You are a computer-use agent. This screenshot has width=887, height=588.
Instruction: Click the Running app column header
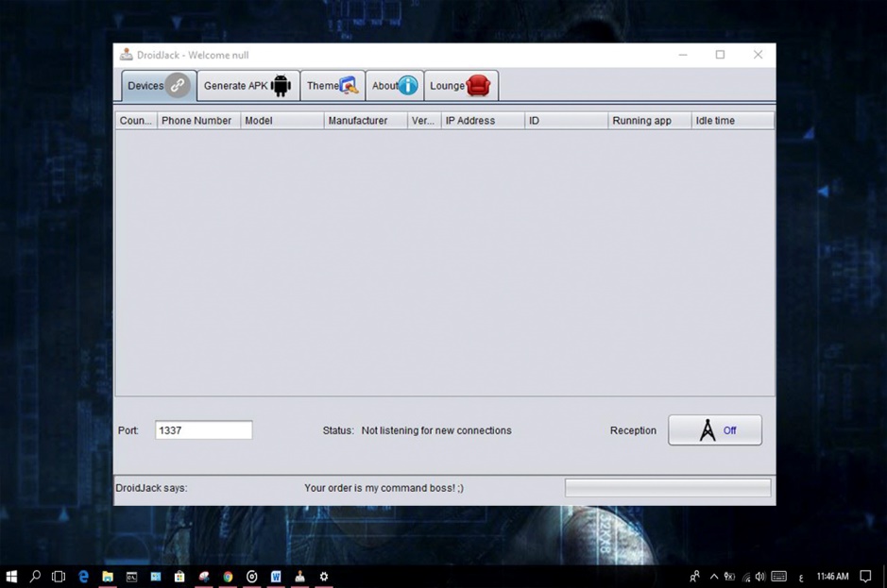click(x=649, y=121)
